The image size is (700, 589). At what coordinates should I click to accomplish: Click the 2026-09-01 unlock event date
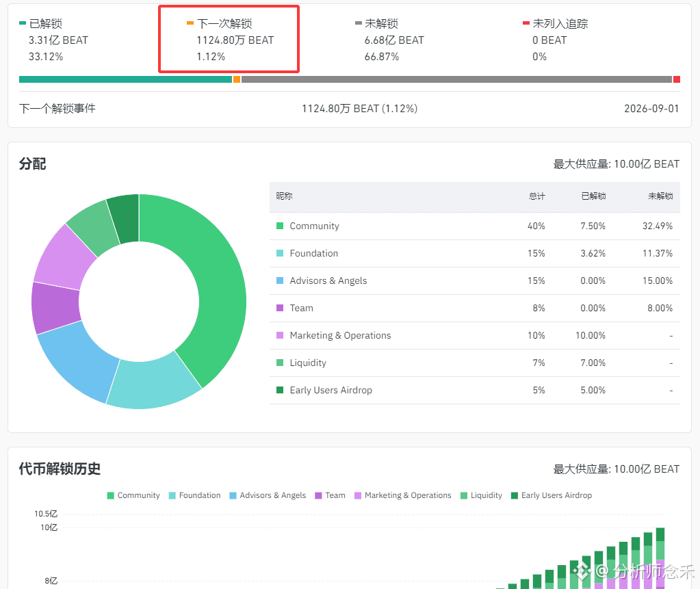pos(651,109)
